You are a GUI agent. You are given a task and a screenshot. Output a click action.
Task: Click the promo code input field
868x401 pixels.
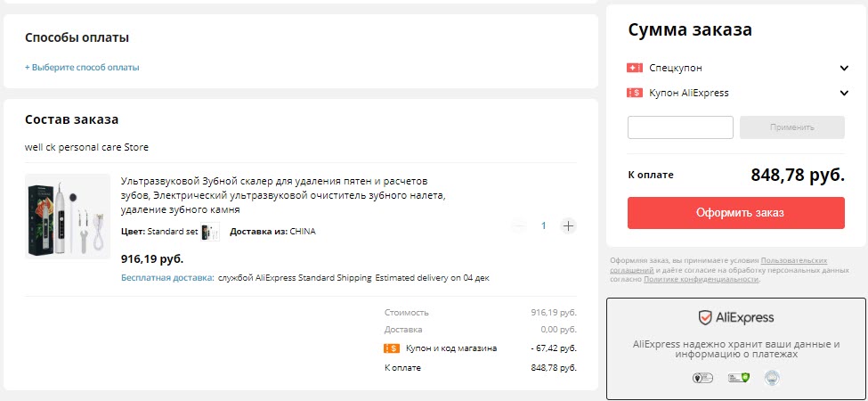680,127
